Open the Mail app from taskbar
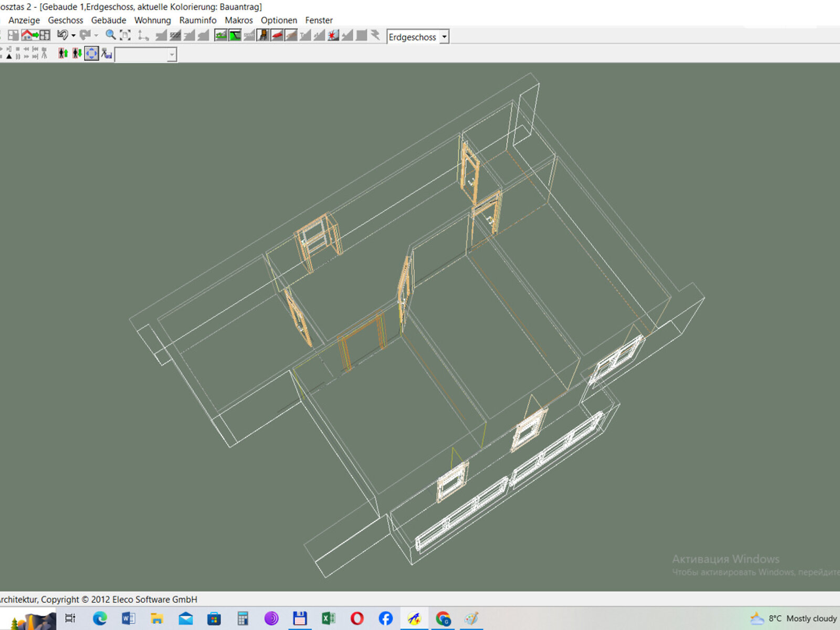The height and width of the screenshot is (630, 840). 185,618
